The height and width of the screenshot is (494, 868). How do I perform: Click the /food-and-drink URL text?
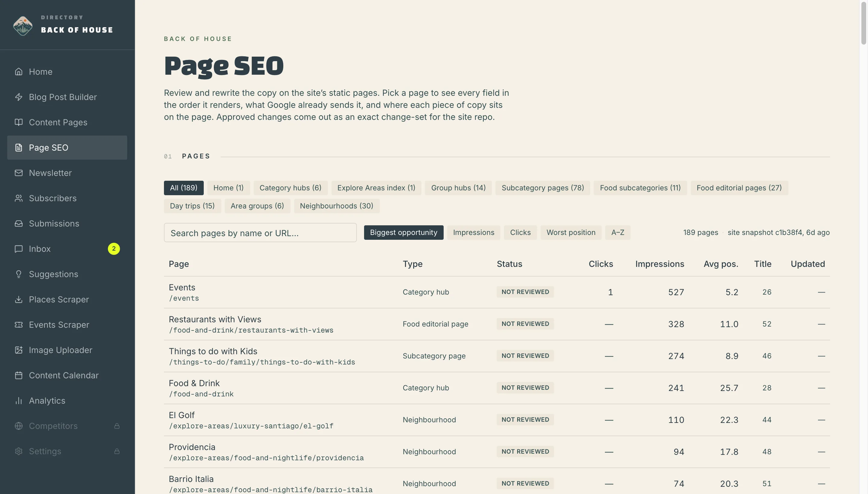(x=201, y=394)
